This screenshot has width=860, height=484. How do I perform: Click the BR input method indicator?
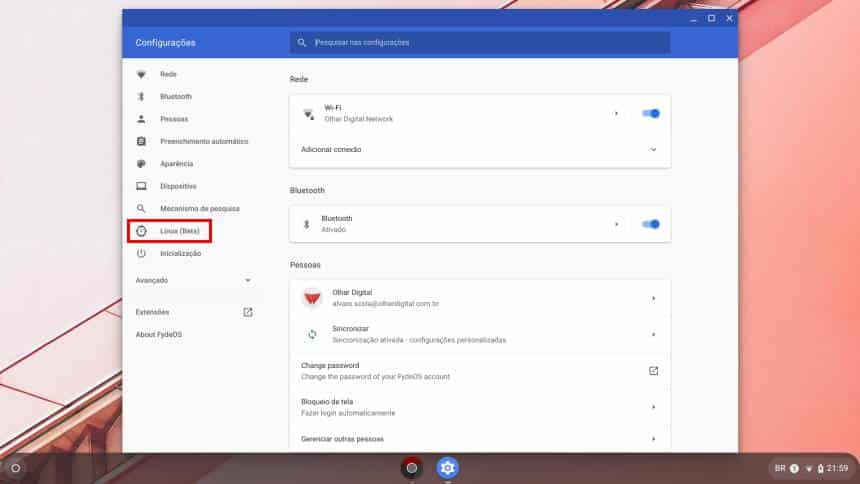click(x=780, y=469)
